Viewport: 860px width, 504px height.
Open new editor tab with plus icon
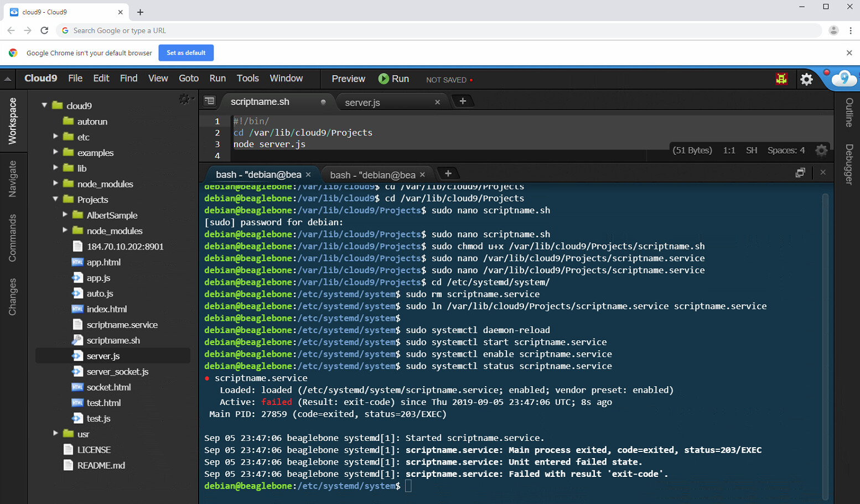[463, 101]
